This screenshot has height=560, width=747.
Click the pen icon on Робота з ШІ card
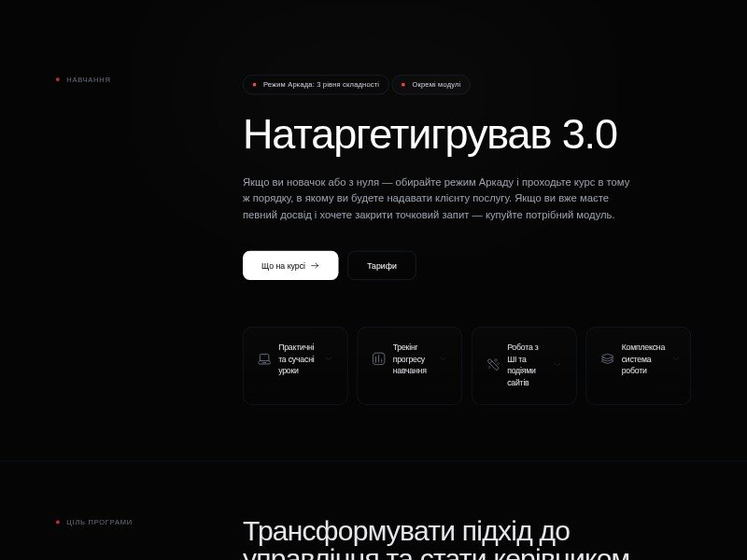pyautogui.click(x=493, y=364)
